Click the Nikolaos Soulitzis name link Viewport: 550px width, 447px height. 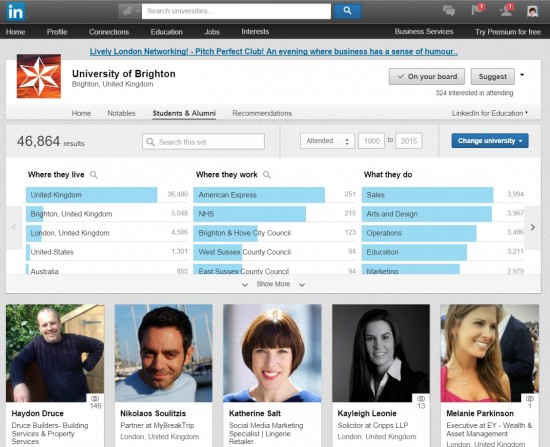point(153,413)
